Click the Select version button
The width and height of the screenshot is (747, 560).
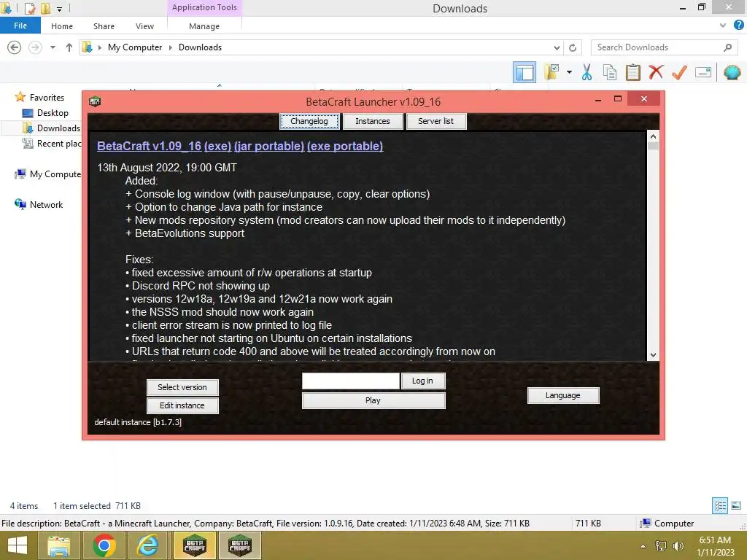(x=182, y=387)
